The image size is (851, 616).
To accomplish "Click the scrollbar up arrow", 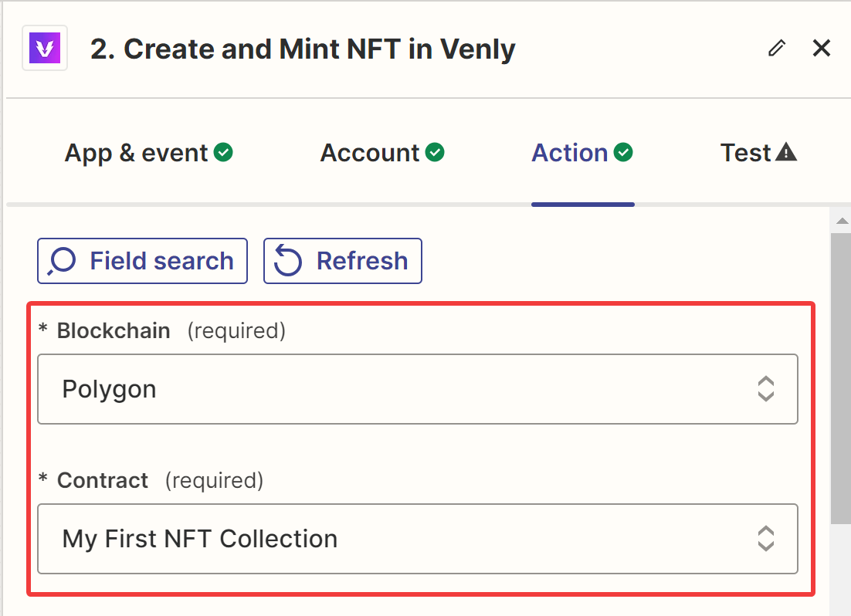I will coord(840,222).
